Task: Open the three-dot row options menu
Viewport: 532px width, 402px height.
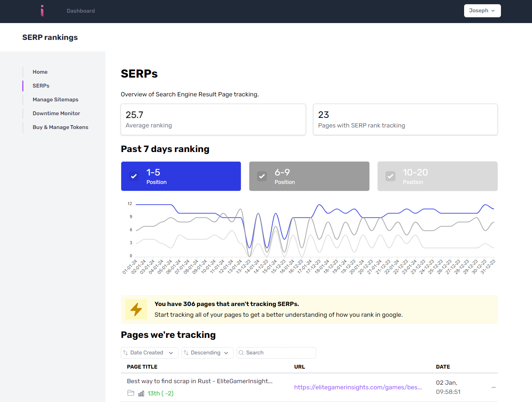Action: tap(494, 387)
